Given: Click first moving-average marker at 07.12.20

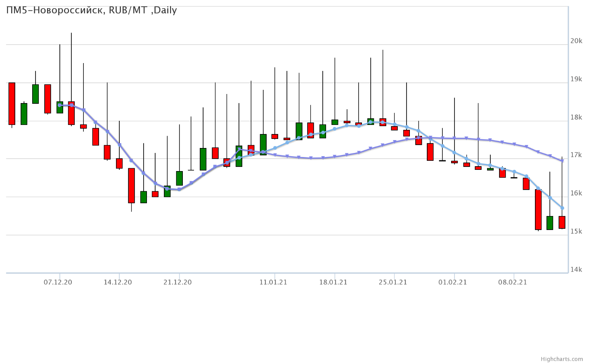Looking at the screenshot, I should click(59, 105).
